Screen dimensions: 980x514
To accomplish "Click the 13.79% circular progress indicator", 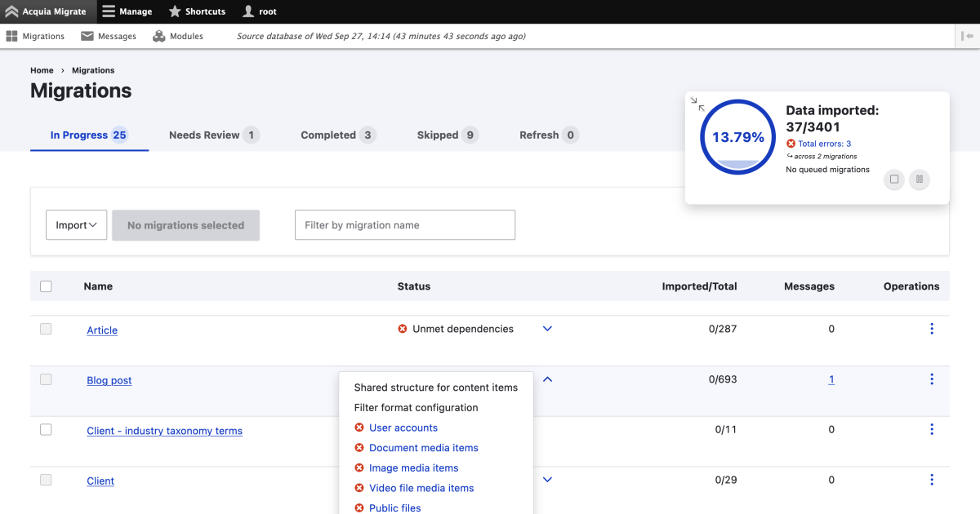I will [x=737, y=137].
